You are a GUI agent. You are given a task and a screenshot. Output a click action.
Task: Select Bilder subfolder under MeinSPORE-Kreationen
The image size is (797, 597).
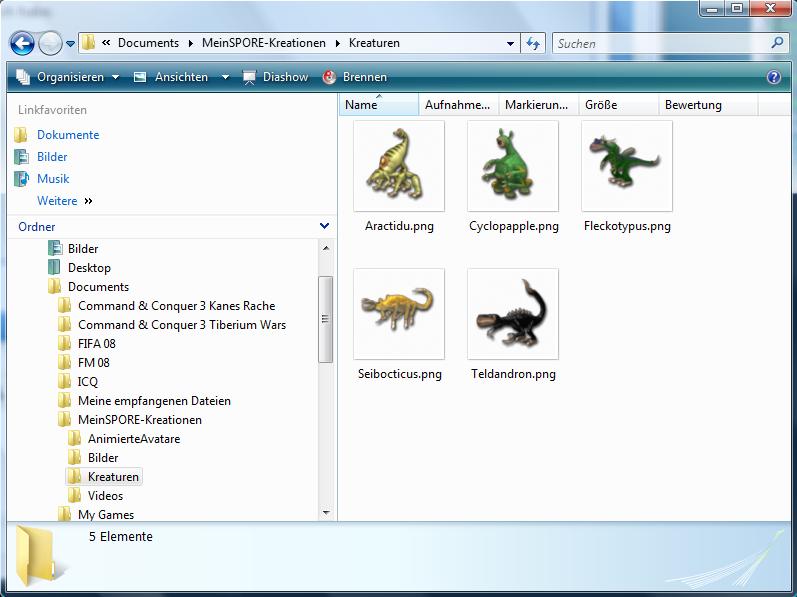[103, 457]
